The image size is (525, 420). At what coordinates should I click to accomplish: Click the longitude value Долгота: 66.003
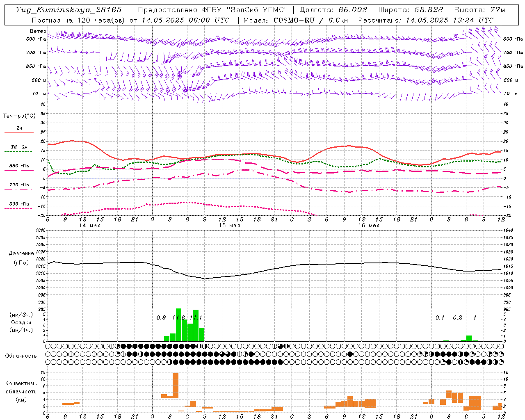tap(333, 10)
